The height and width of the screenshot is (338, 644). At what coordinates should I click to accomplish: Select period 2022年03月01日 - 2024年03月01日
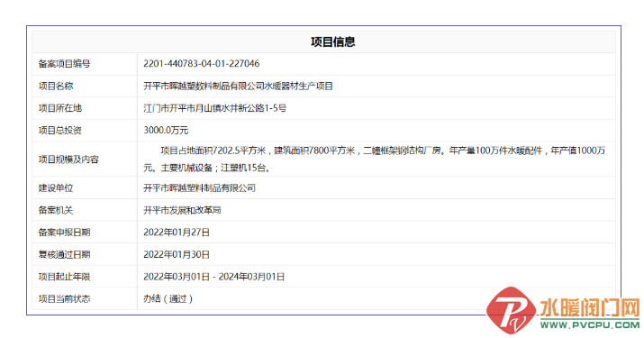[214, 277]
